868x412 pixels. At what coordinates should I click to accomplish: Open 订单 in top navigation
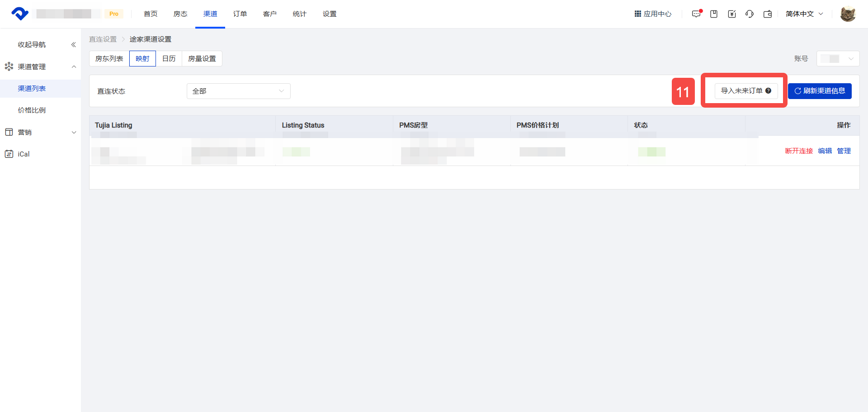point(240,14)
